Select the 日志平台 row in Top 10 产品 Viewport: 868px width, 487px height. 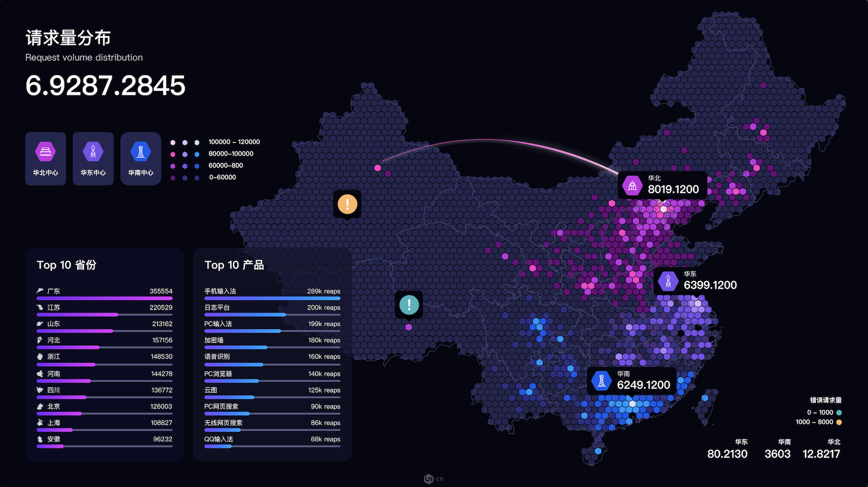pyautogui.click(x=272, y=307)
